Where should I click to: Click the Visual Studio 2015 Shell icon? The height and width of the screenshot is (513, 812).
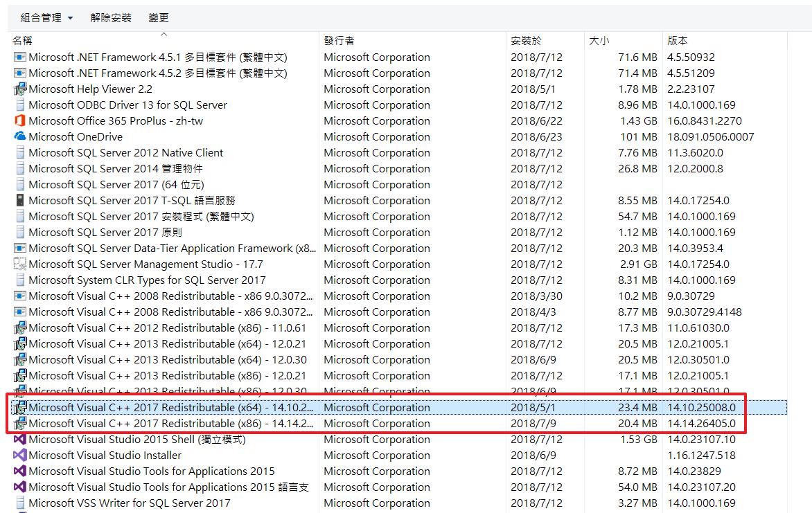pyautogui.click(x=19, y=440)
